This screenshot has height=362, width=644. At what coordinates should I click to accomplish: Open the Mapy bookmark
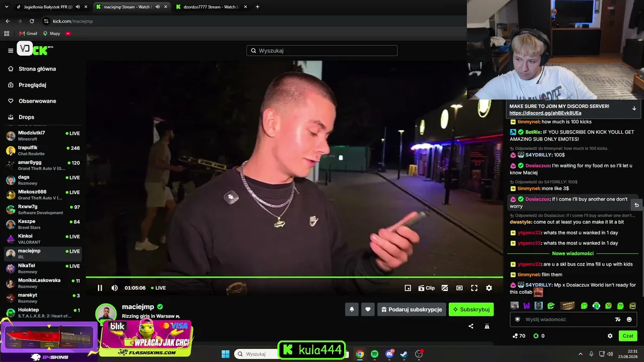coord(51,34)
